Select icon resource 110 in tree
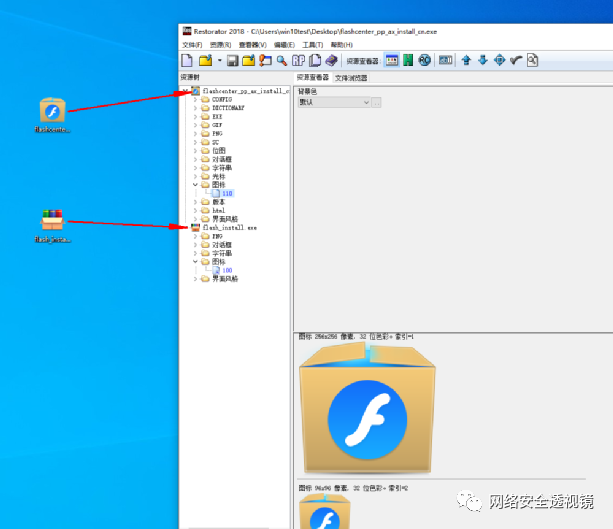The image size is (613, 529). (x=227, y=194)
